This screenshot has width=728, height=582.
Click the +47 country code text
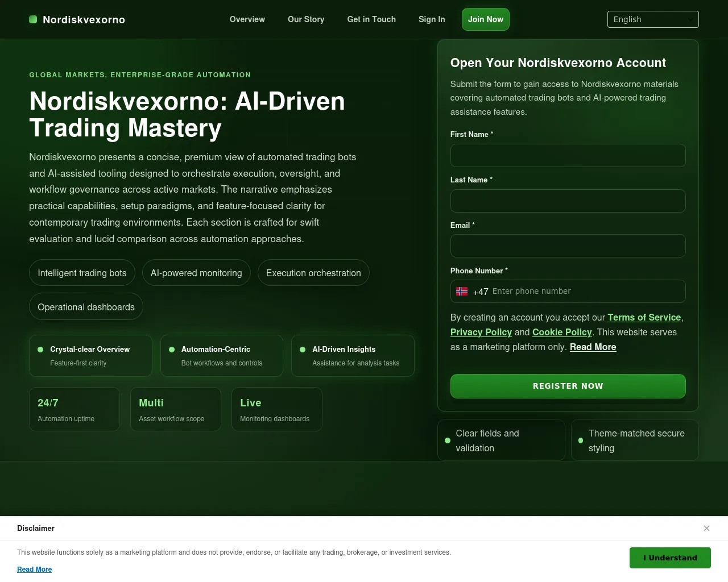coord(481,292)
